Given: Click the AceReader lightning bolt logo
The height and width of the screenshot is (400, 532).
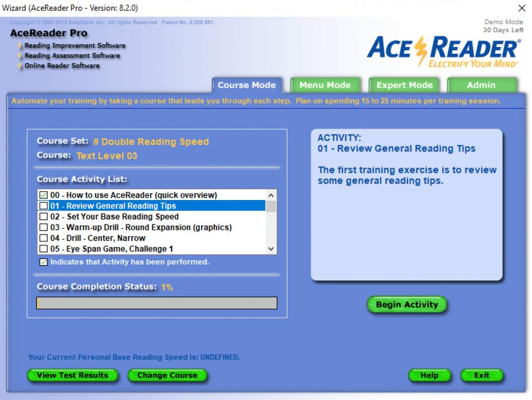Looking at the screenshot, I should point(421,51).
